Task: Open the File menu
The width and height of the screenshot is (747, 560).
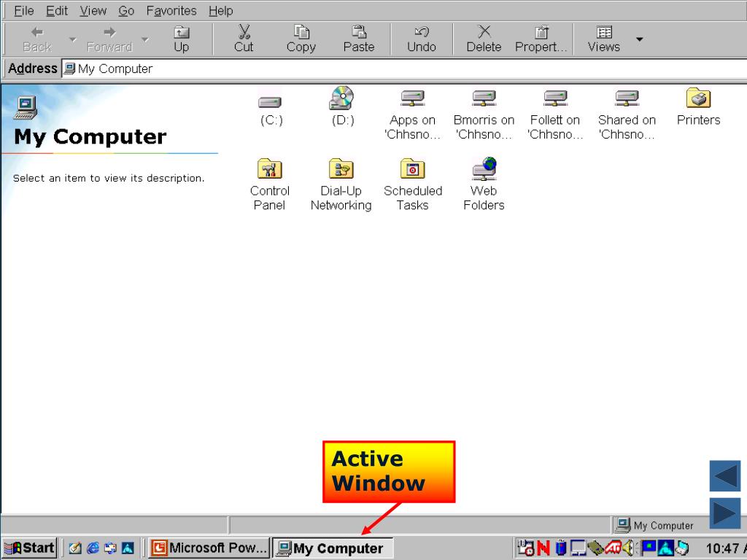Action: 24,10
